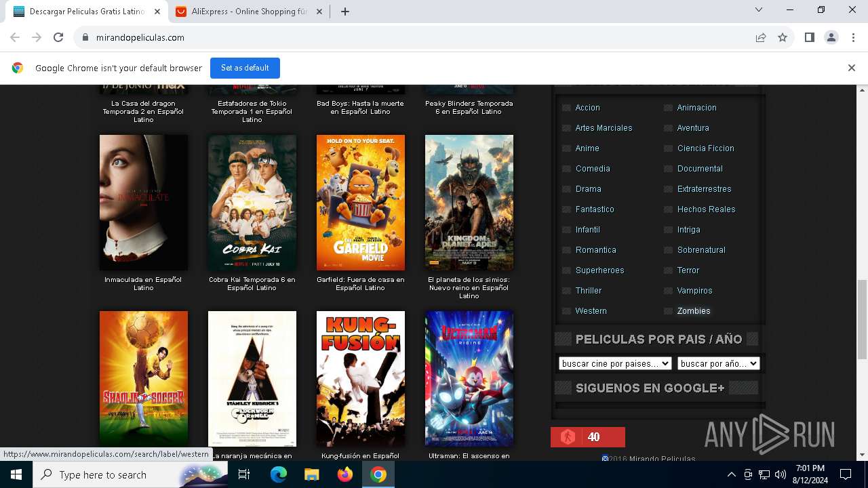
Task: Open Chrome side panel
Action: pos(809,37)
